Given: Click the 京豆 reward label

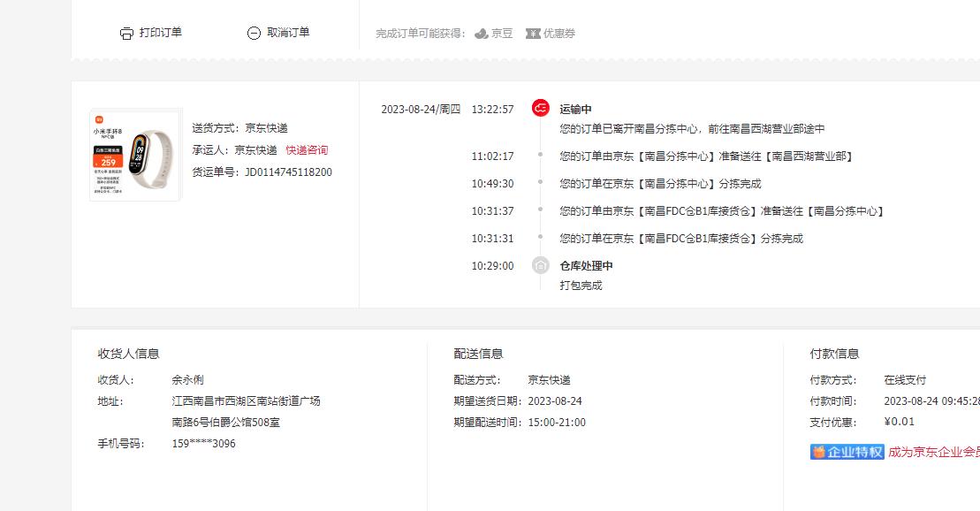Looking at the screenshot, I should point(502,34).
